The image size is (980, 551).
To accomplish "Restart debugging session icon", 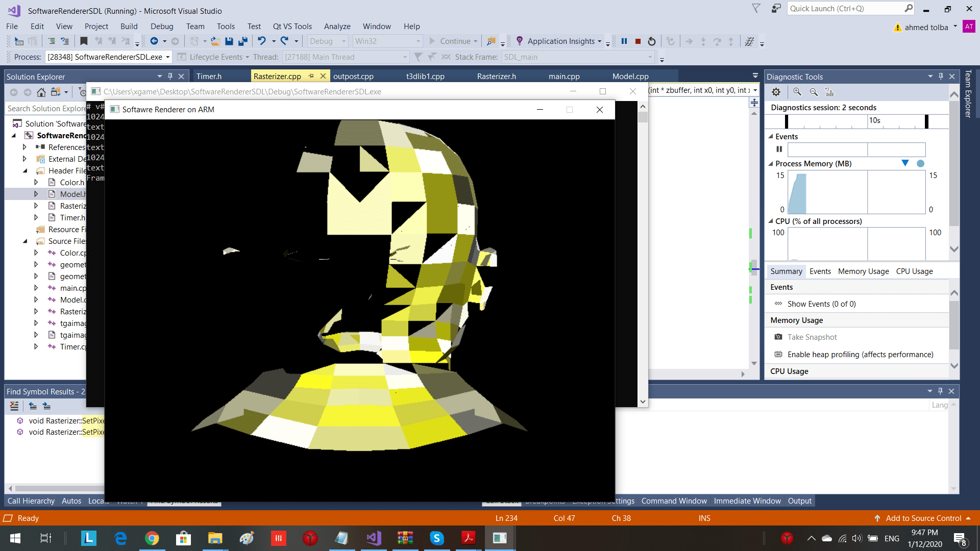I will [652, 41].
